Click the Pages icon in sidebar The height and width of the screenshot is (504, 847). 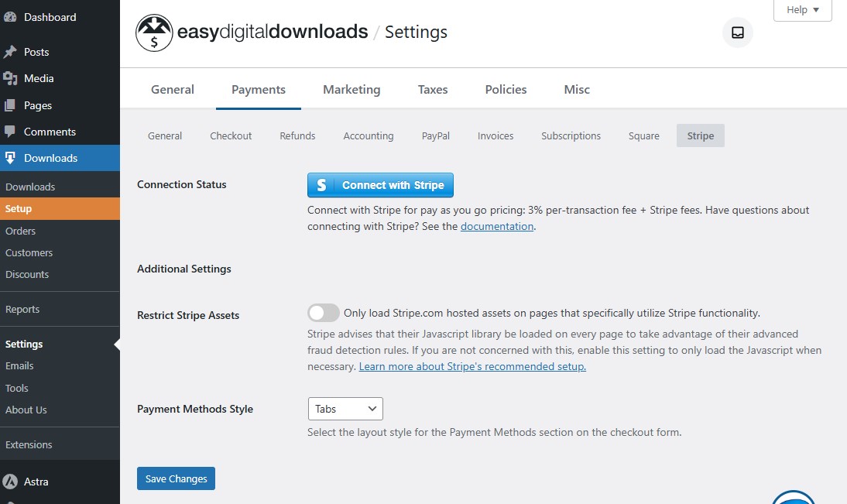coord(10,105)
